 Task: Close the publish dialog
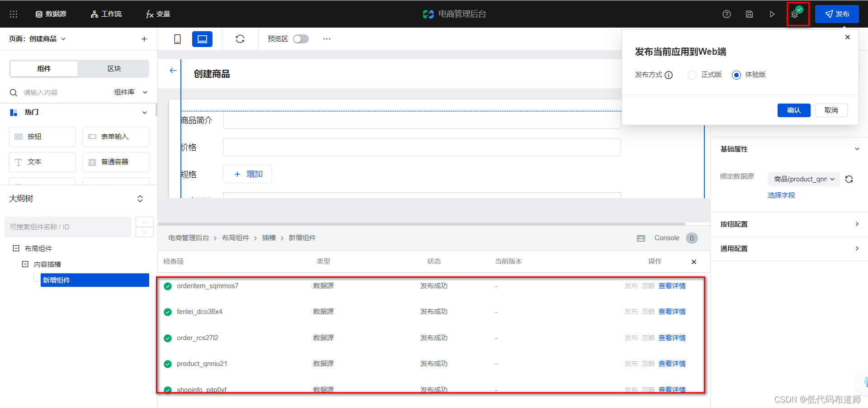pos(848,37)
